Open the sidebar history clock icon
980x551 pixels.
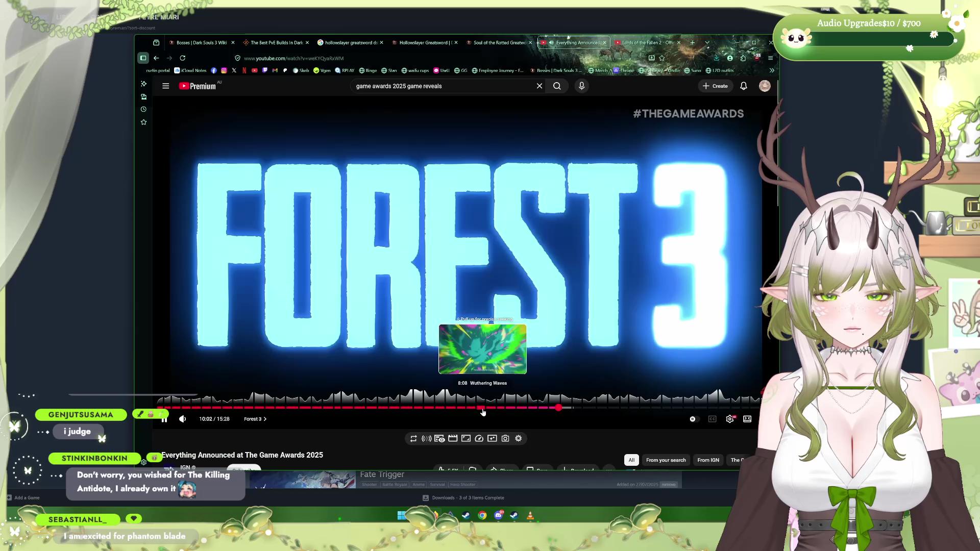[143, 109]
